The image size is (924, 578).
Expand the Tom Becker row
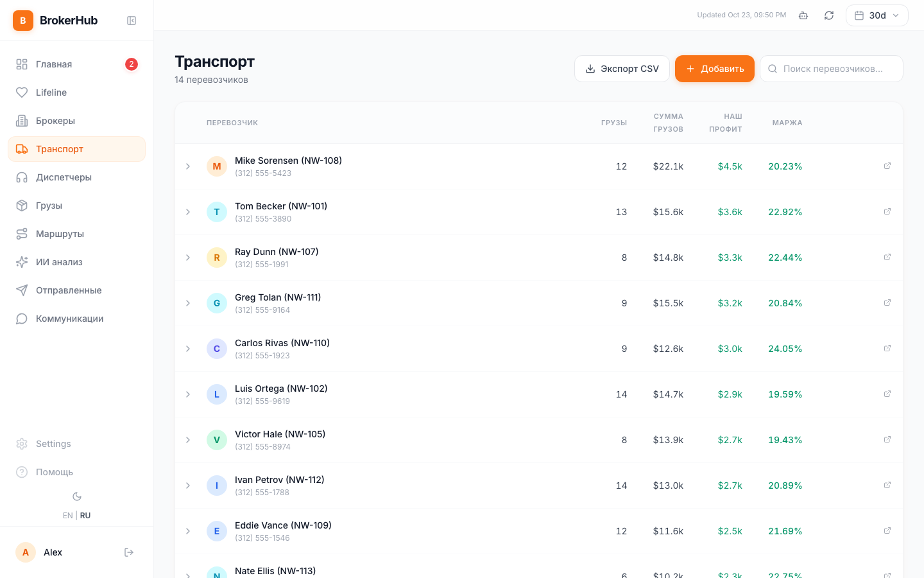coord(188,212)
